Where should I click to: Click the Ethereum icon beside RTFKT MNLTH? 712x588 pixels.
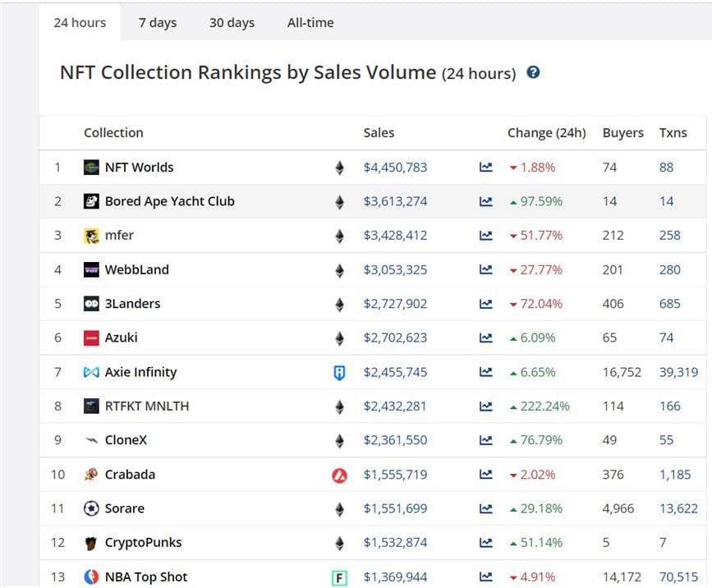(x=339, y=406)
